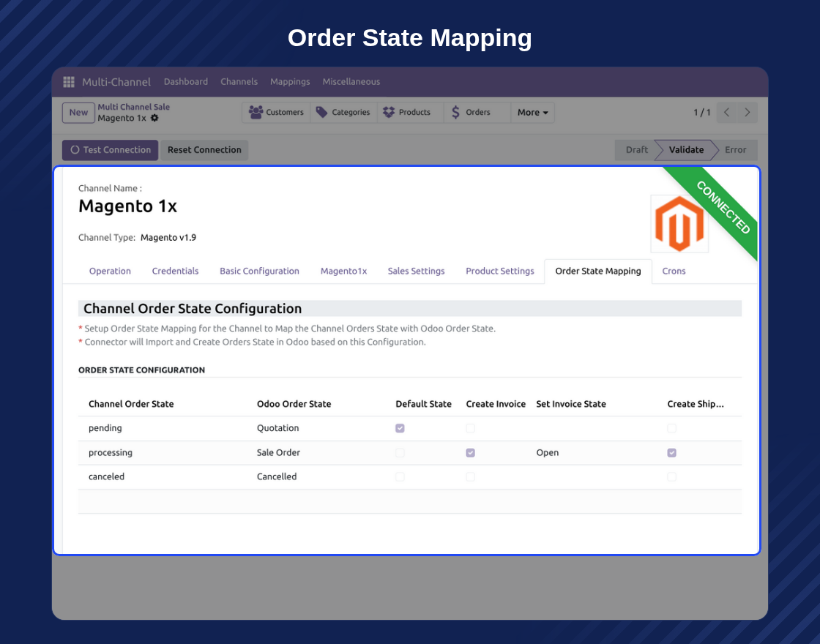Toggle Create Invoice checkbox for pending
The height and width of the screenshot is (644, 820).
click(x=471, y=428)
